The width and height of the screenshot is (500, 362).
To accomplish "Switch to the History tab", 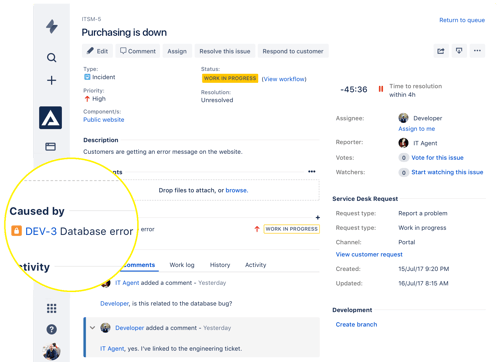I will [x=220, y=265].
